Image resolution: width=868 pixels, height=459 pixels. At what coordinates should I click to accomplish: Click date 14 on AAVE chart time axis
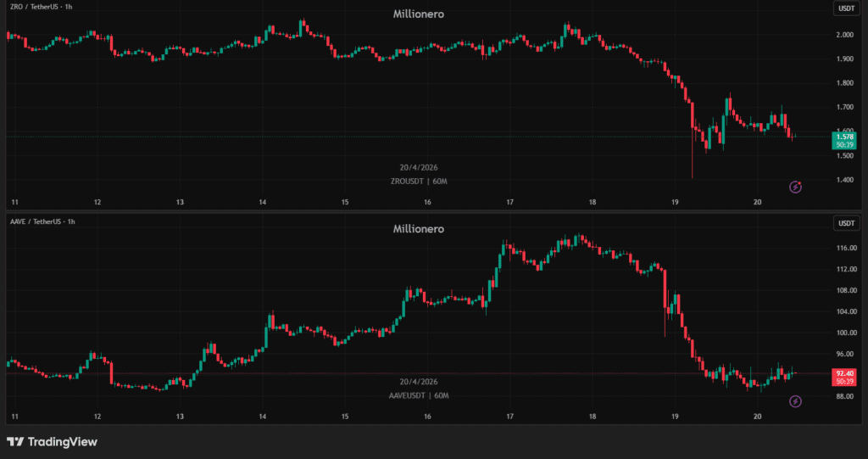tap(262, 417)
